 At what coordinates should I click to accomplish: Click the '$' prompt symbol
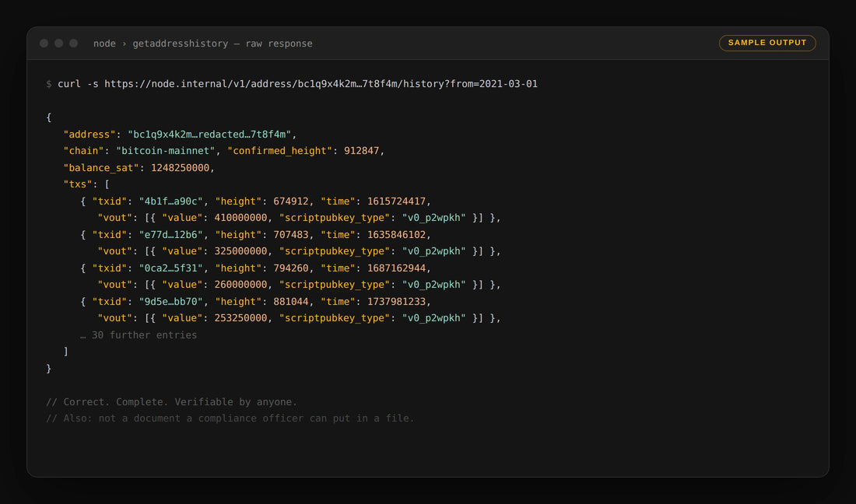pos(48,84)
